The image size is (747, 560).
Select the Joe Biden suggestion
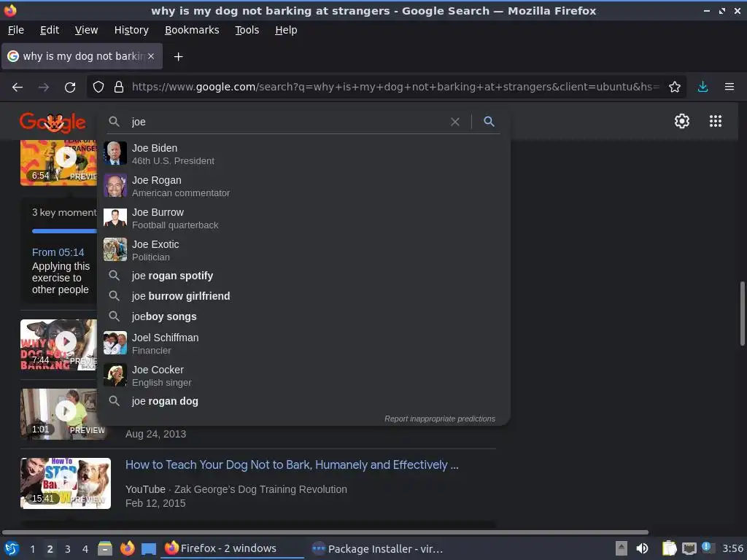(x=303, y=154)
